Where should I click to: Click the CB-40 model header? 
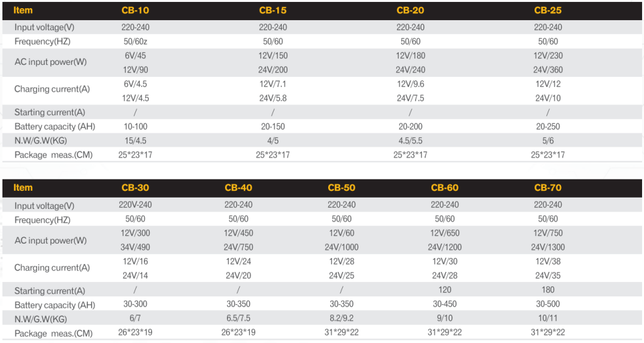pyautogui.click(x=238, y=188)
